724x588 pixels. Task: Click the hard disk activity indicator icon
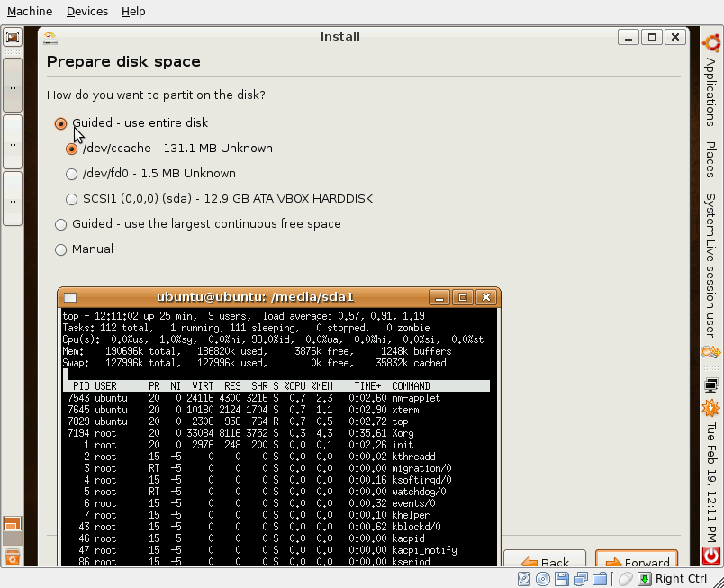tap(524, 579)
